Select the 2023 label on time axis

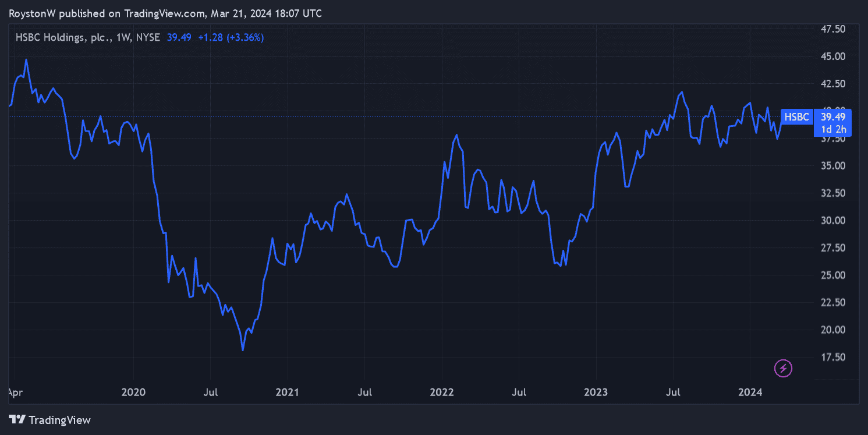tap(596, 392)
